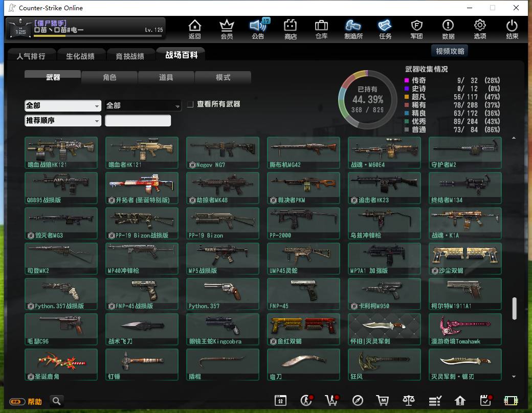The image size is (532, 413).
Task: Click the scroll-up arrow of weapon list
Action: 514,138
